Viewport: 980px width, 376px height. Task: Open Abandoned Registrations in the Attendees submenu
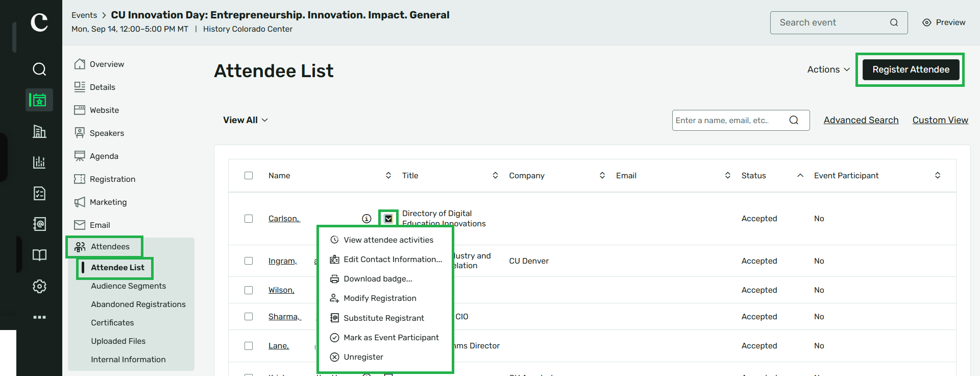138,304
